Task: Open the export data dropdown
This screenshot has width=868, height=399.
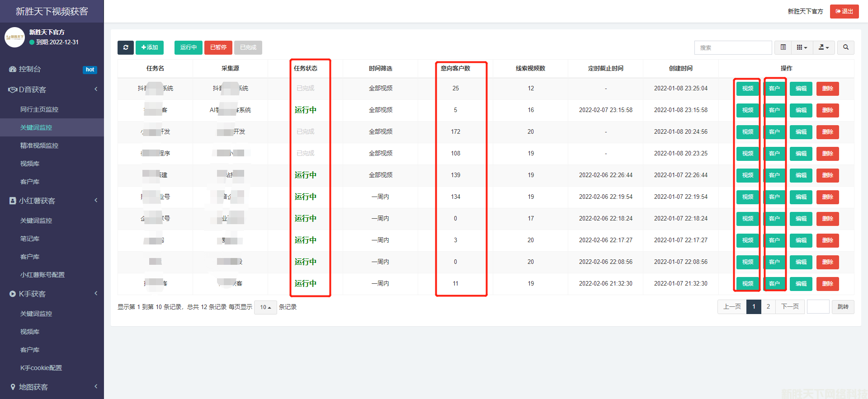Action: pyautogui.click(x=824, y=47)
